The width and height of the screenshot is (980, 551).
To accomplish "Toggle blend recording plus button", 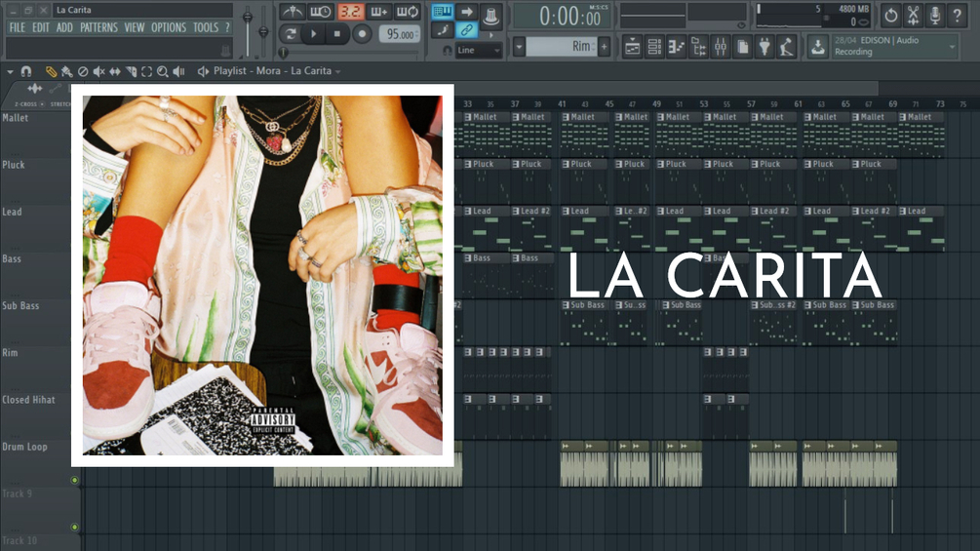I will pyautogui.click(x=378, y=12).
